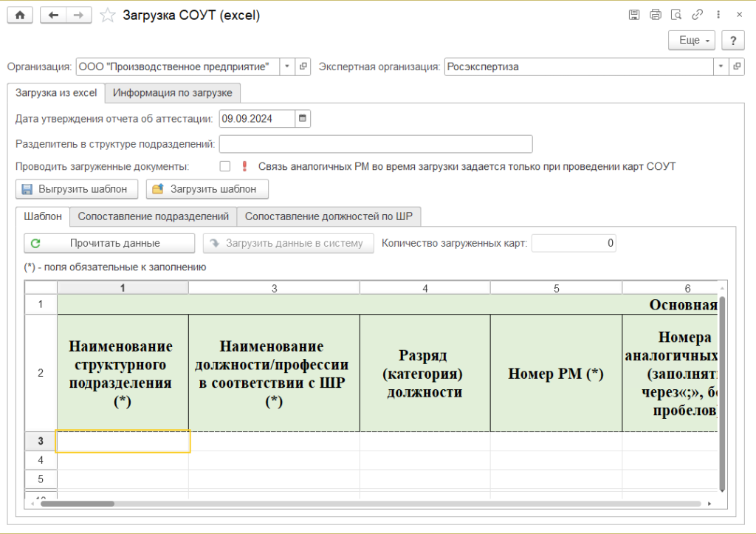Toggle Проводить загруженные документы checkbox
Viewport: 756px width, 534px height.
point(225,166)
